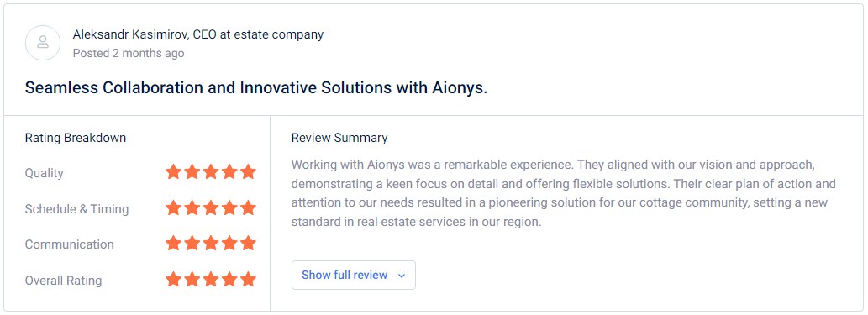Click the first star in Overall Rating
The height and width of the screenshot is (315, 868).
click(x=173, y=279)
